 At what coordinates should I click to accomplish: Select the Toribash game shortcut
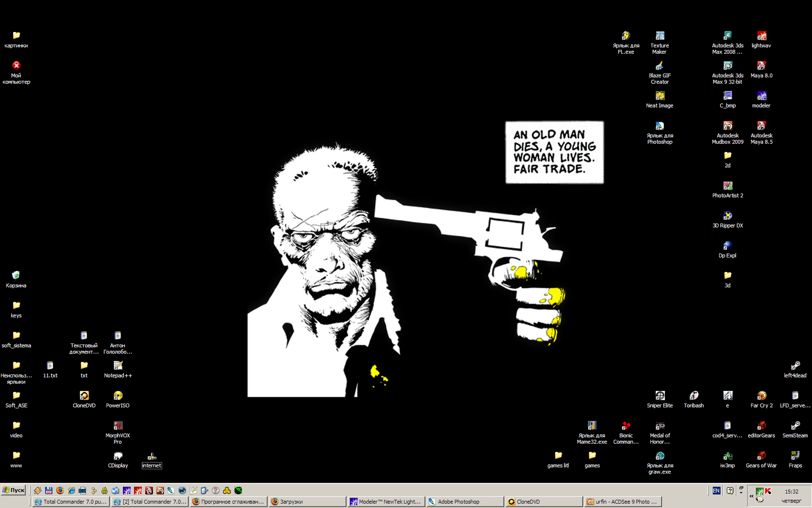pyautogui.click(x=693, y=400)
